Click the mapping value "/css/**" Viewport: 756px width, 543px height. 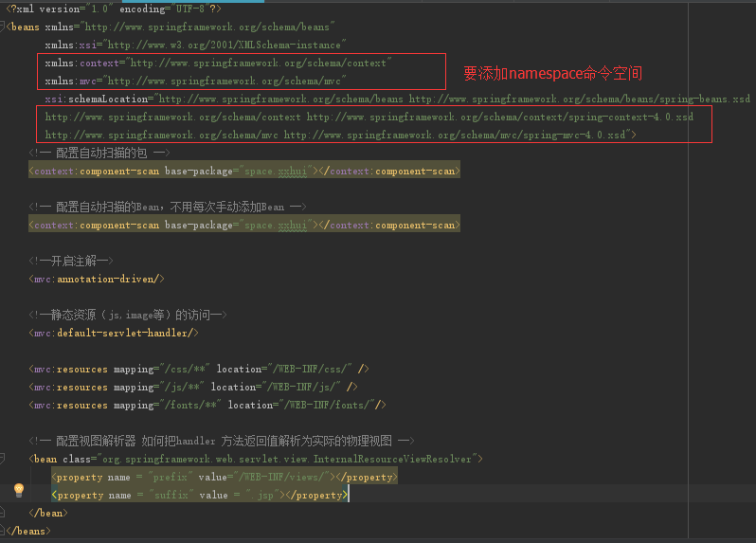[x=185, y=369]
